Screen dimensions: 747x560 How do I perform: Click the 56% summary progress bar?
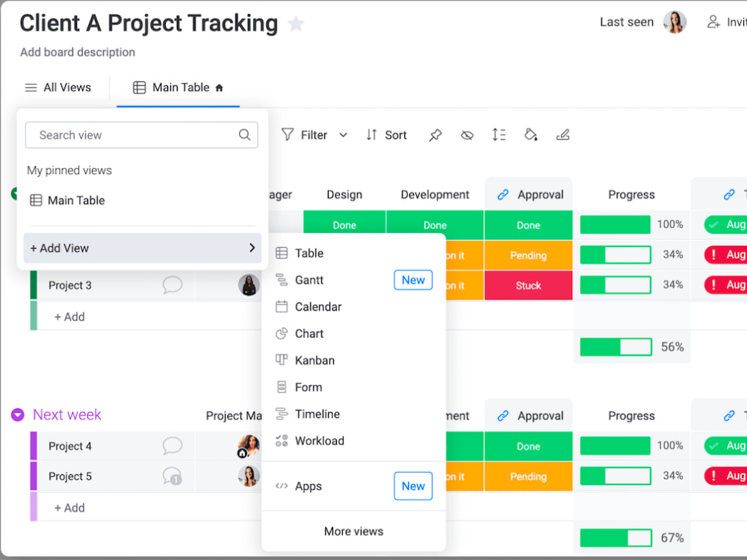[x=616, y=346]
